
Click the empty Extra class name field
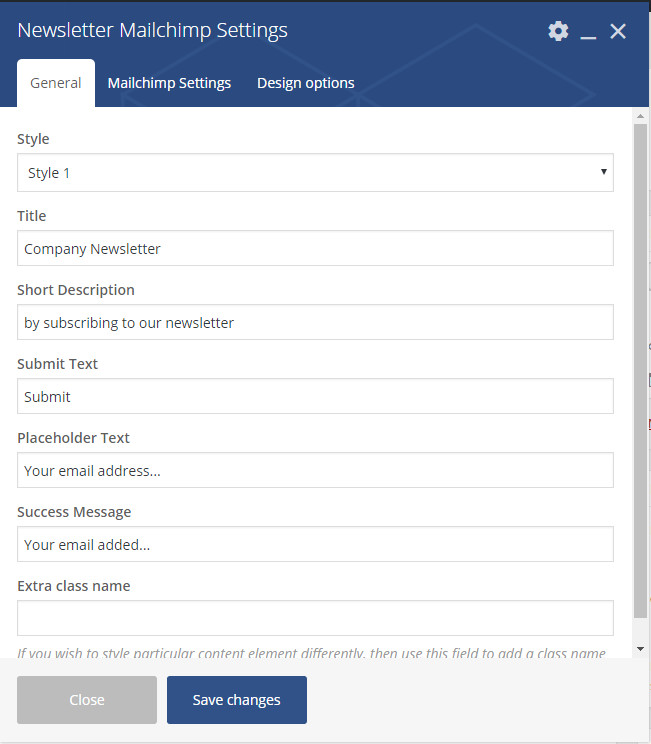click(x=315, y=618)
